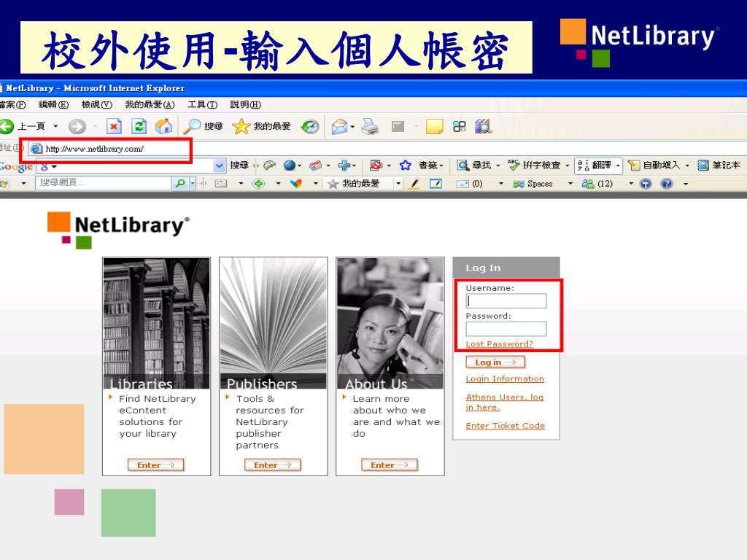747x560 pixels.
Task: Expand the 我的最愛 dropdown in Live toolbar
Action: [398, 184]
